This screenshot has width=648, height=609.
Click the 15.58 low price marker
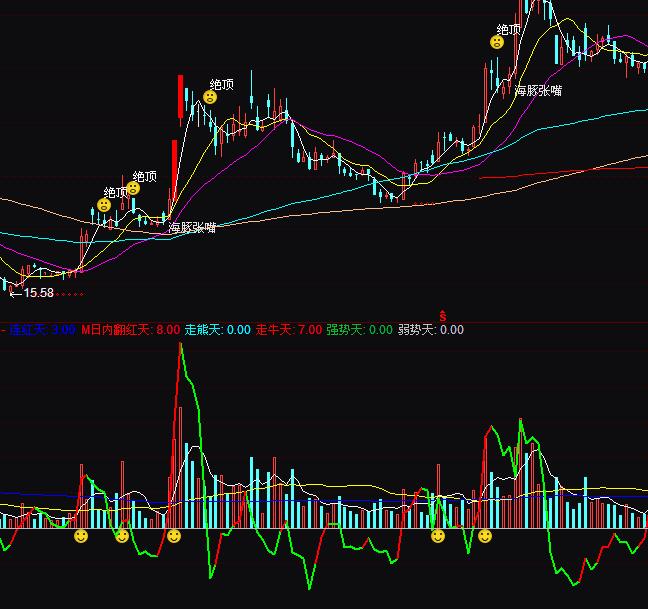[x=38, y=293]
